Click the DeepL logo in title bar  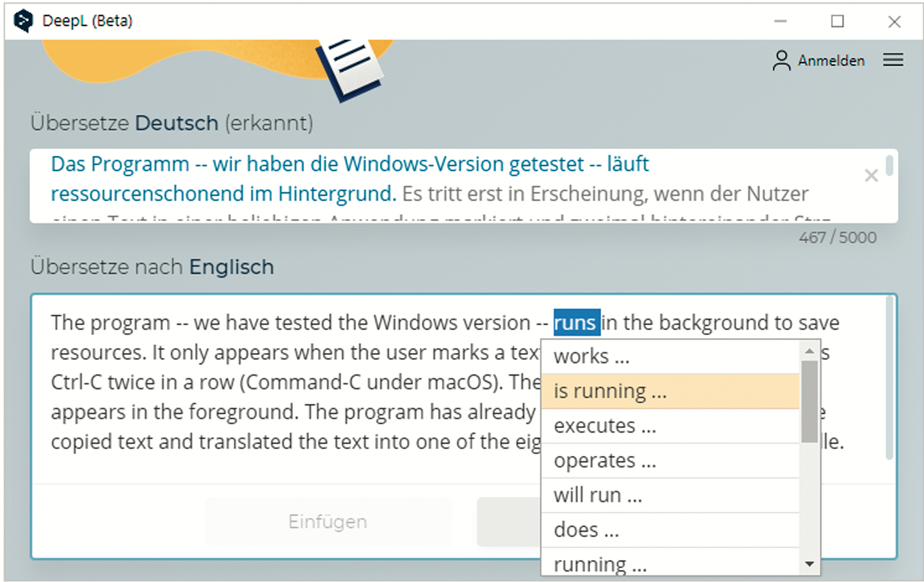[x=23, y=21]
